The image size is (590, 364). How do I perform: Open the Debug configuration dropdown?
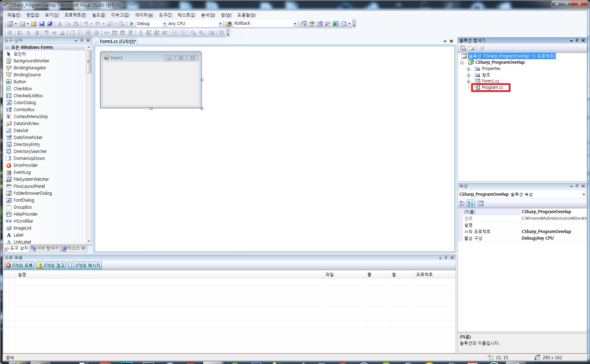pos(165,24)
